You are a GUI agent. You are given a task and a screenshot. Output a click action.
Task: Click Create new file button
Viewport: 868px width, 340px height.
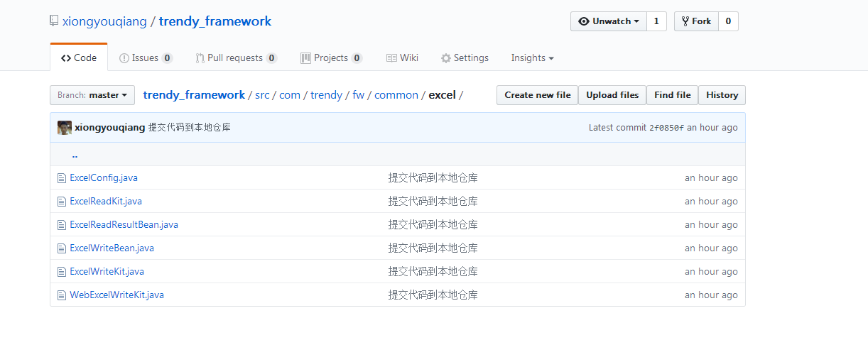[538, 95]
